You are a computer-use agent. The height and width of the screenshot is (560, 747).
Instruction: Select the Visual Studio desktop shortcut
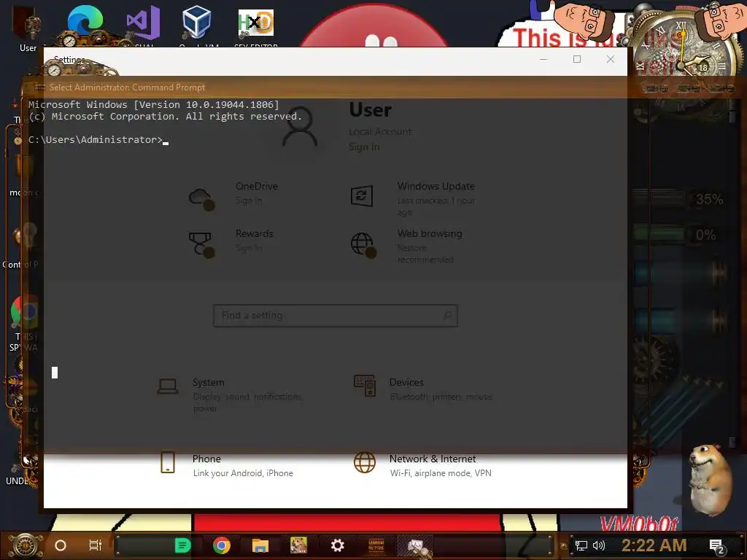[143, 24]
